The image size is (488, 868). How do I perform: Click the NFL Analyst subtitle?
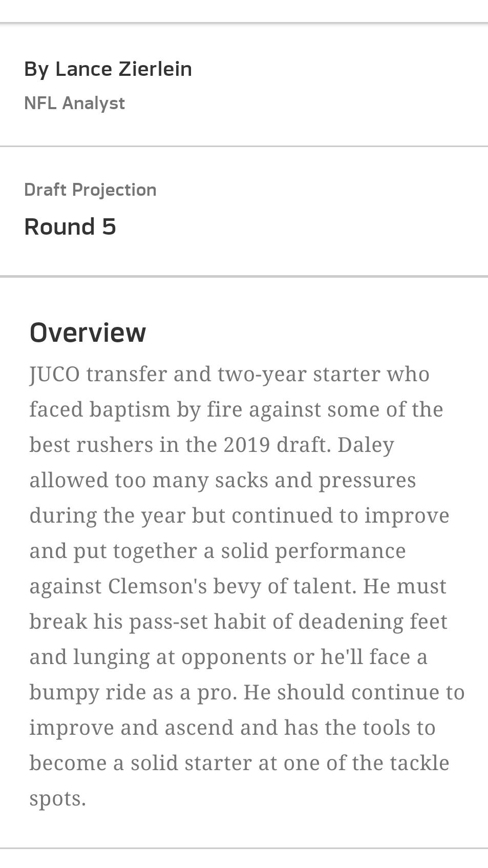(x=74, y=103)
